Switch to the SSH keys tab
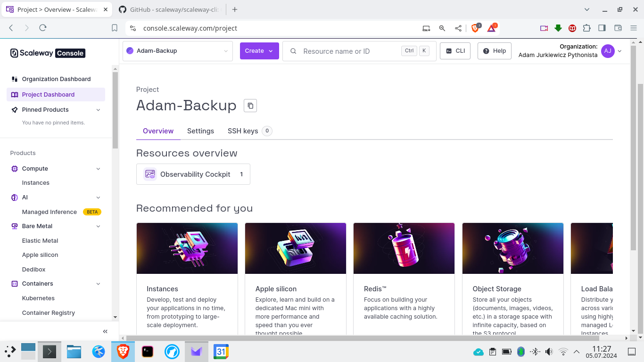This screenshot has height=362, width=644. coord(249,131)
